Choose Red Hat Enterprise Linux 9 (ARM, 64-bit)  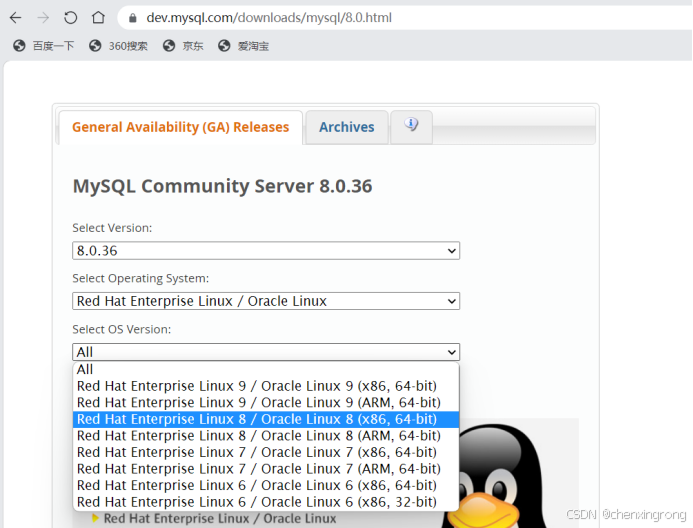point(266,403)
